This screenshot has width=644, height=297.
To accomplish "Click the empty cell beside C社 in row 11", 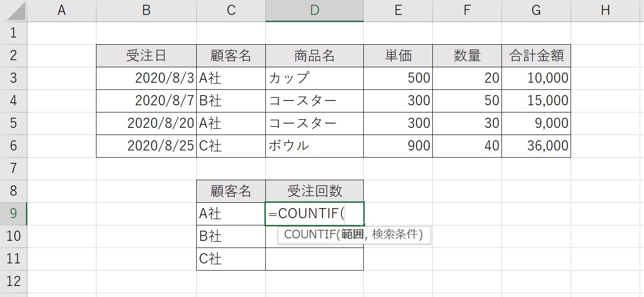I will tap(314, 259).
